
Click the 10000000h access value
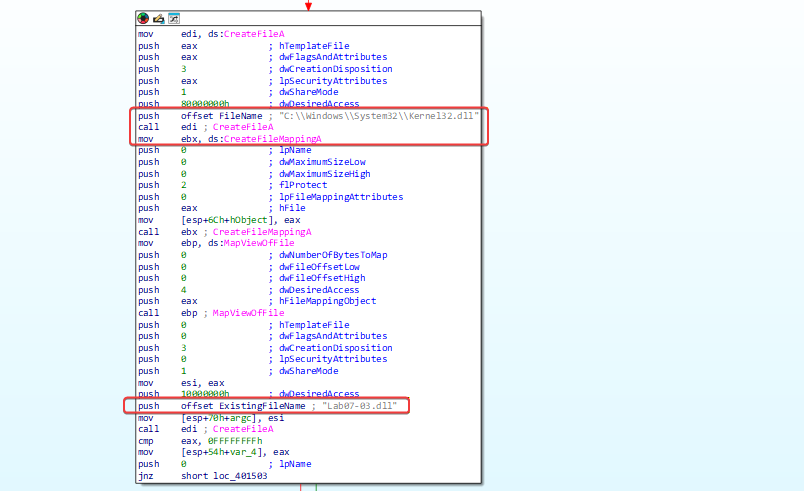coord(205,394)
